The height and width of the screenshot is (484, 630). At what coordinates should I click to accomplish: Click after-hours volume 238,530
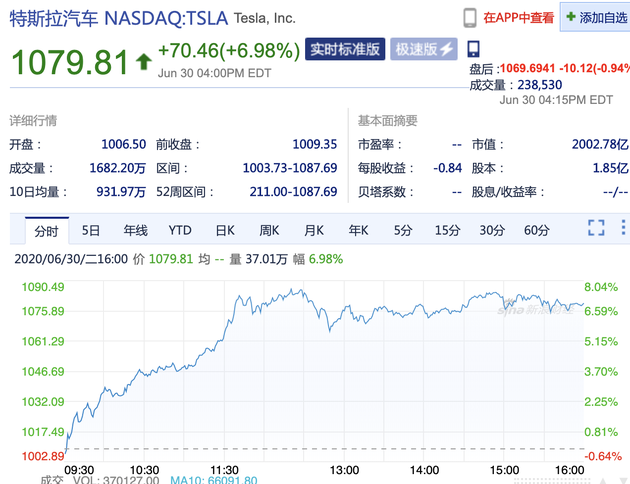[x=540, y=85]
